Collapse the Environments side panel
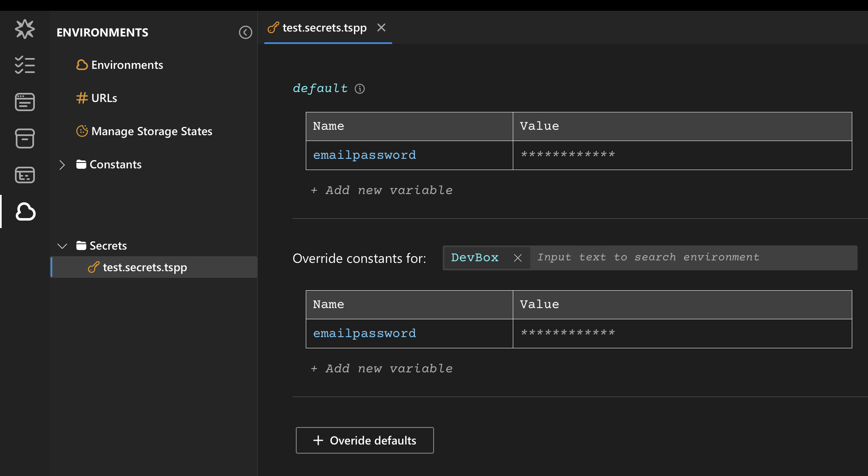 coord(245,32)
